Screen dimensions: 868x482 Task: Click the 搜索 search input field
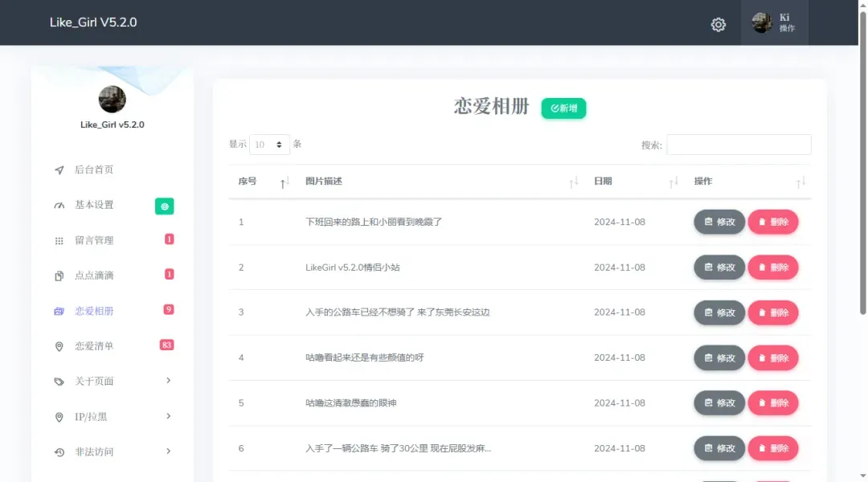(738, 145)
